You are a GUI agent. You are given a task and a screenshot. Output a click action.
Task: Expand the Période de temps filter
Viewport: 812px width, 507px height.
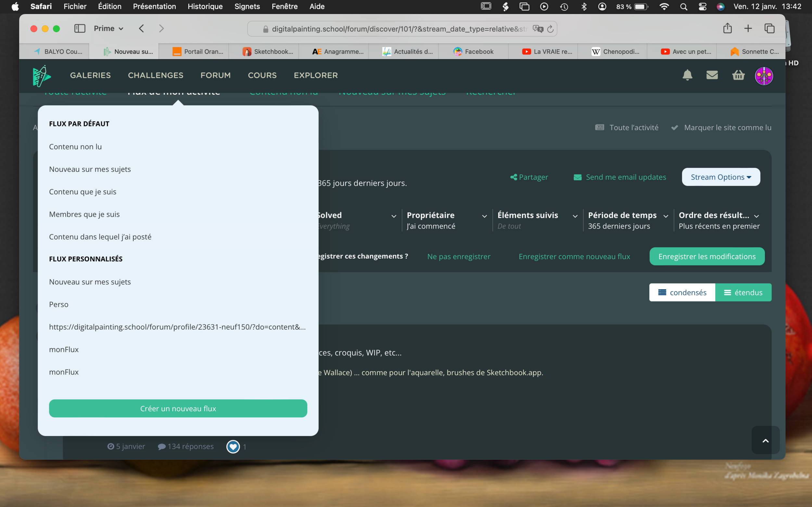click(x=628, y=220)
